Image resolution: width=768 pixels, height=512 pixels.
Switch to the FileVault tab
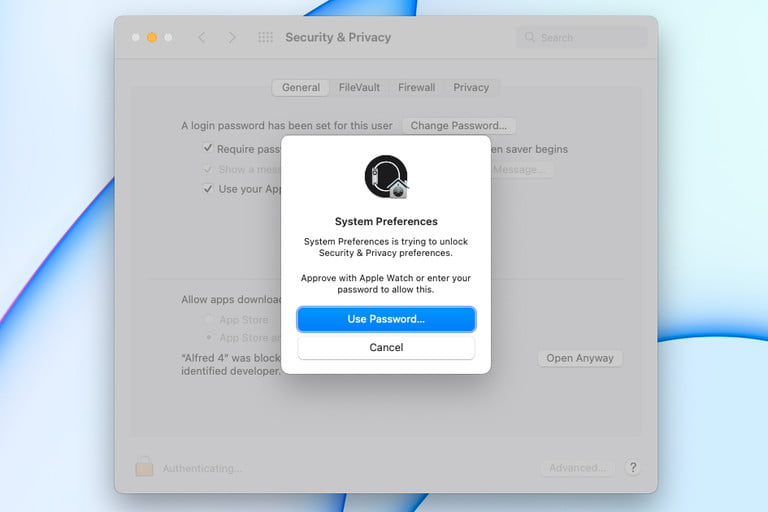click(x=359, y=87)
